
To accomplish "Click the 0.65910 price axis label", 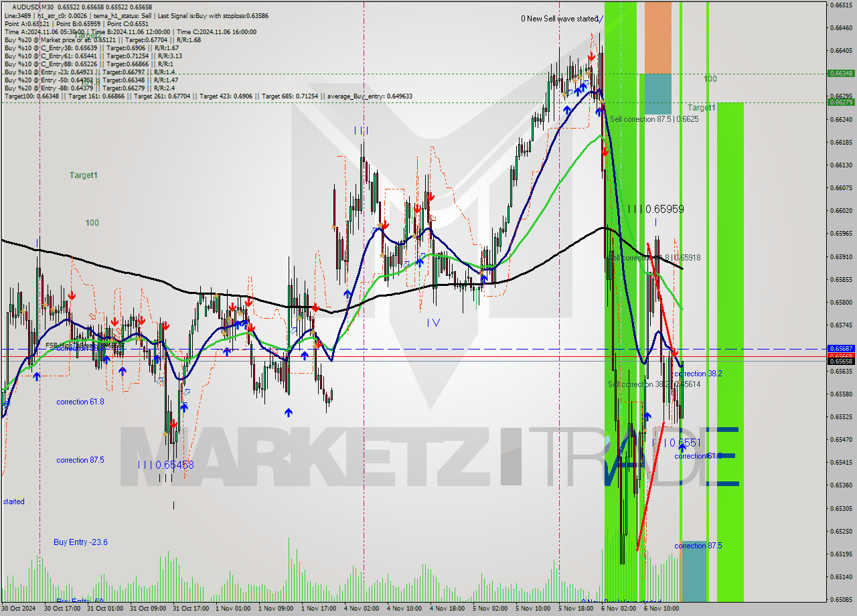I will [x=841, y=256].
